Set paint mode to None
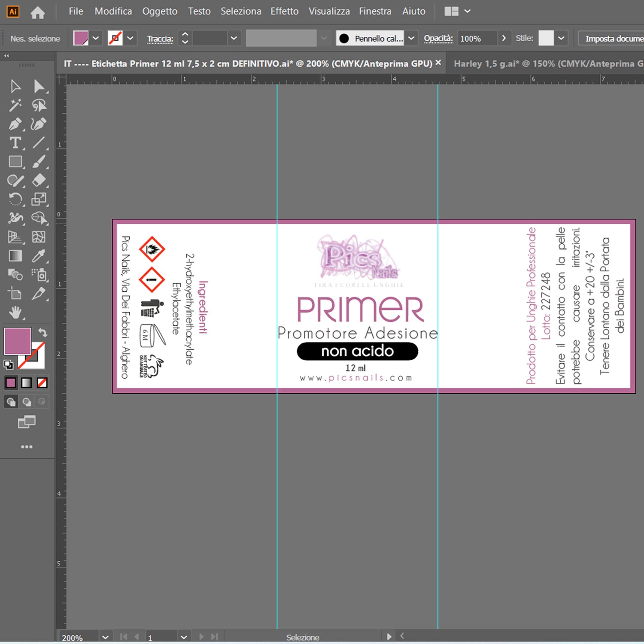 coord(42,383)
